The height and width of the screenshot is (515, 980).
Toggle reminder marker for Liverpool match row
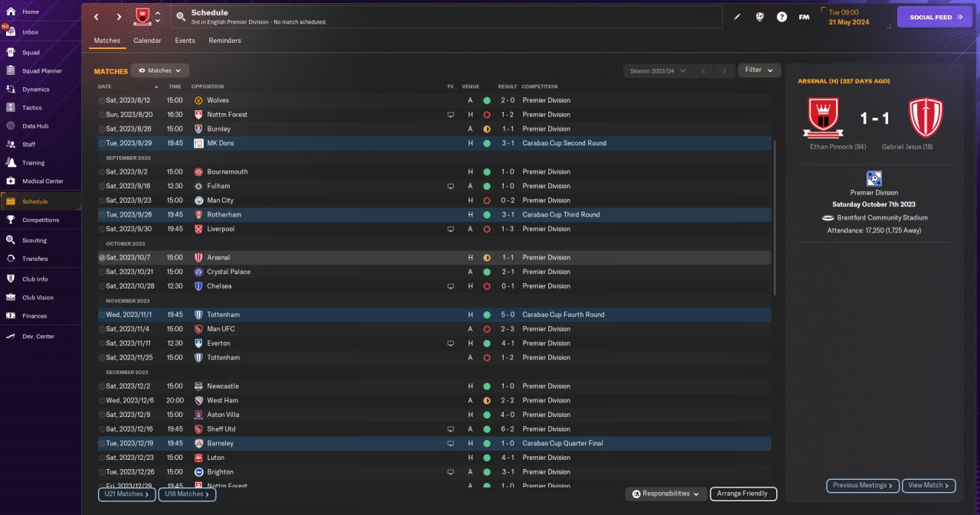102,229
